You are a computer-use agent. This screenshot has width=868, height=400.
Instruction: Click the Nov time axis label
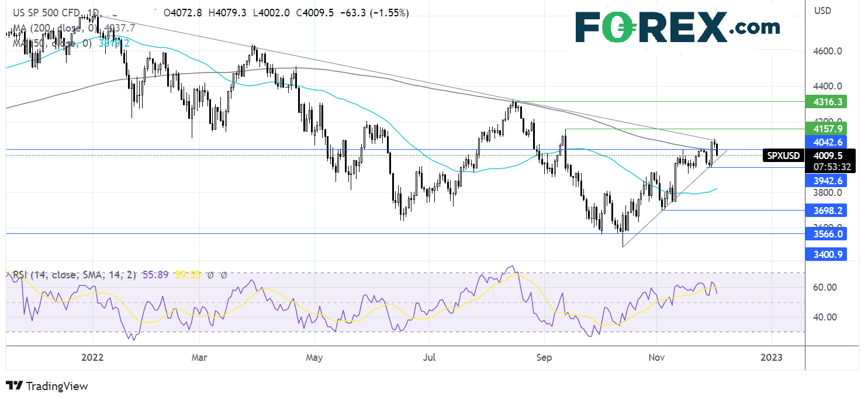coord(656,356)
